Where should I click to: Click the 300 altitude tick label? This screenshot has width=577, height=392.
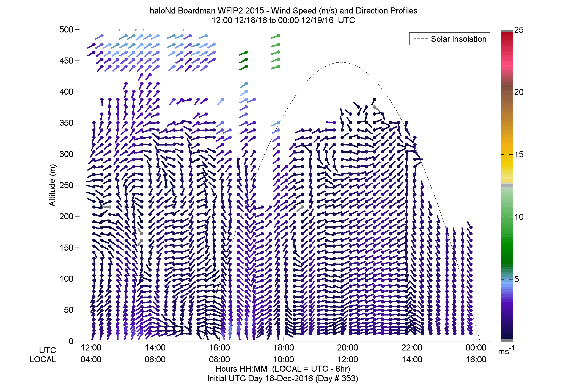coord(66,154)
